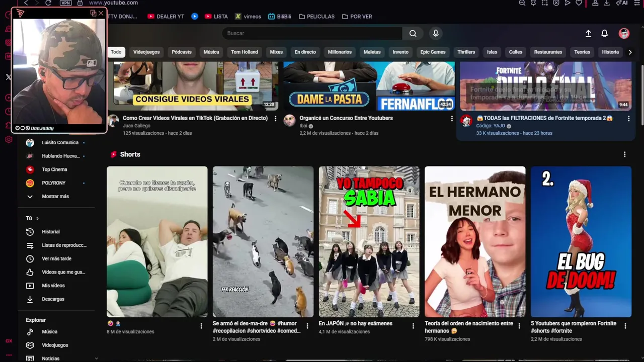Select the Epic Games filter chip

pos(433,52)
